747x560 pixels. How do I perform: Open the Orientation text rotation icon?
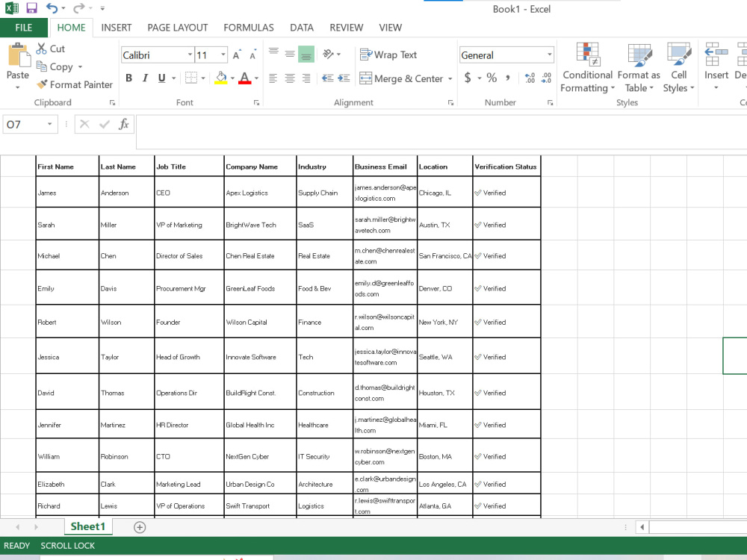tap(329, 54)
